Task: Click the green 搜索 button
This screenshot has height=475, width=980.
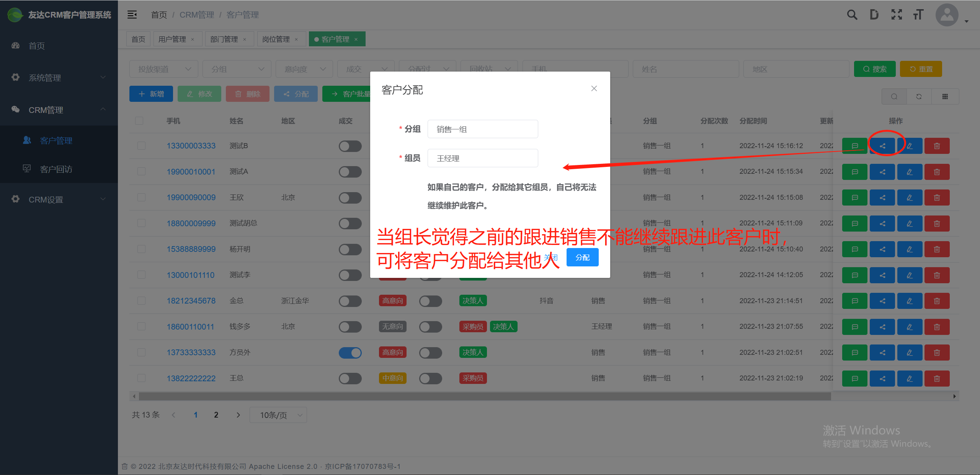Action: 875,69
